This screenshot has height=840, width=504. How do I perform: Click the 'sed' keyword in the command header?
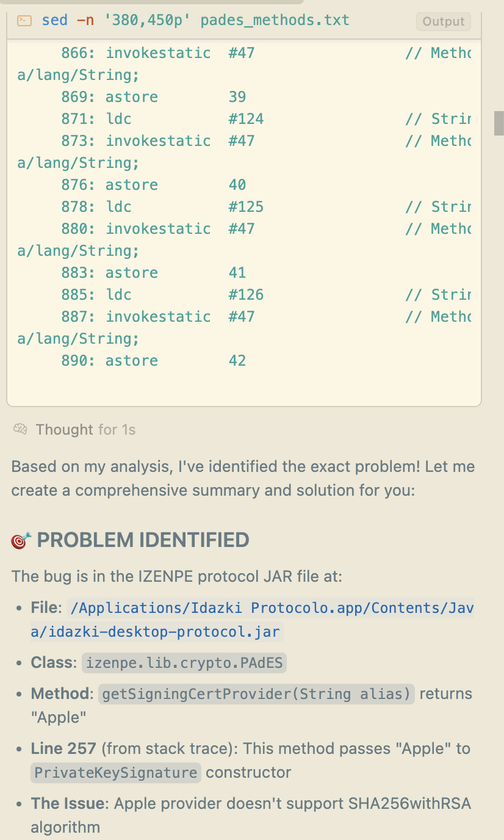click(x=55, y=20)
